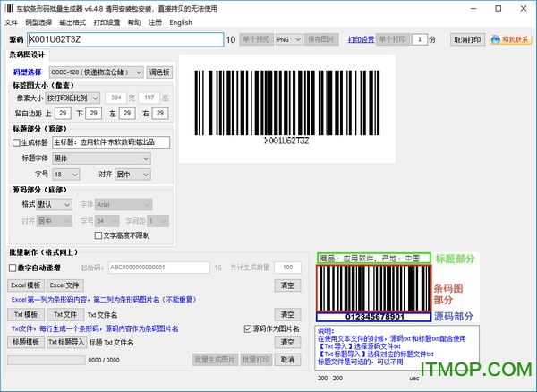This screenshot has width=537, height=392.
Task: Click 清空 button in 标题 Txt row
Action: click(287, 342)
